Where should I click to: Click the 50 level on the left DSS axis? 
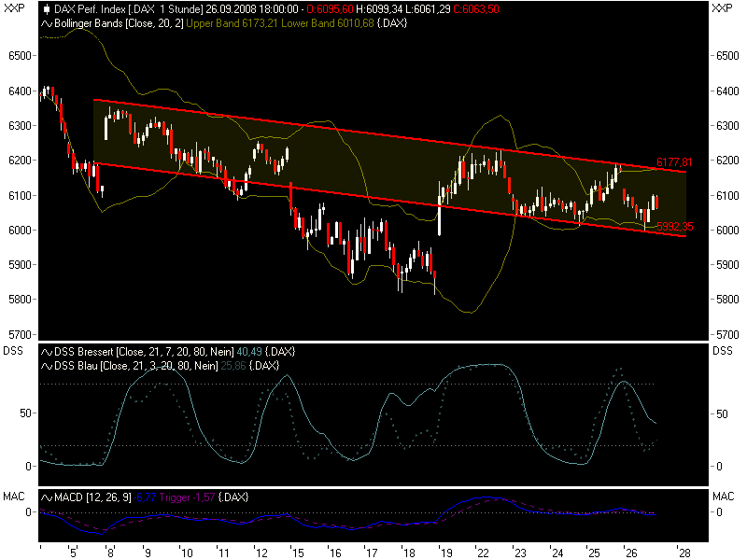(x=26, y=413)
